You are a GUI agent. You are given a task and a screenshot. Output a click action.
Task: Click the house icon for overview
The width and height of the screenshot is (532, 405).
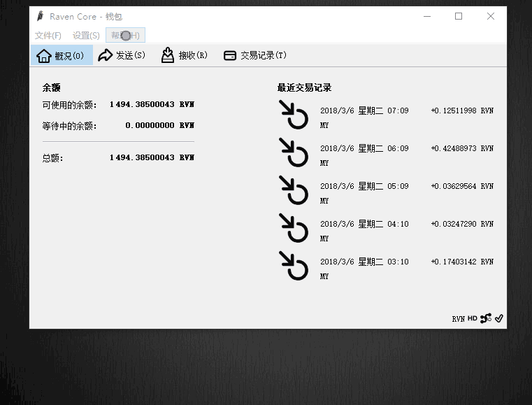point(44,56)
